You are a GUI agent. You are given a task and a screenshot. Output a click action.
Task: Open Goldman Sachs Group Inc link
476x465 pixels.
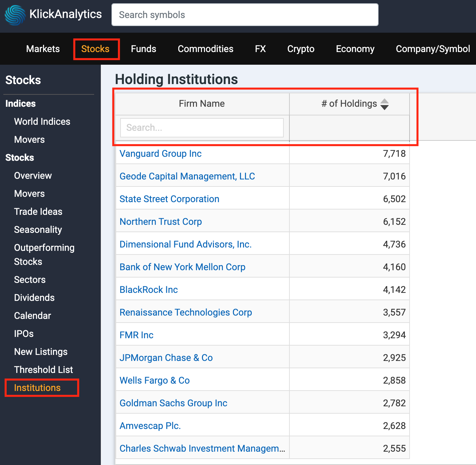pyautogui.click(x=173, y=403)
